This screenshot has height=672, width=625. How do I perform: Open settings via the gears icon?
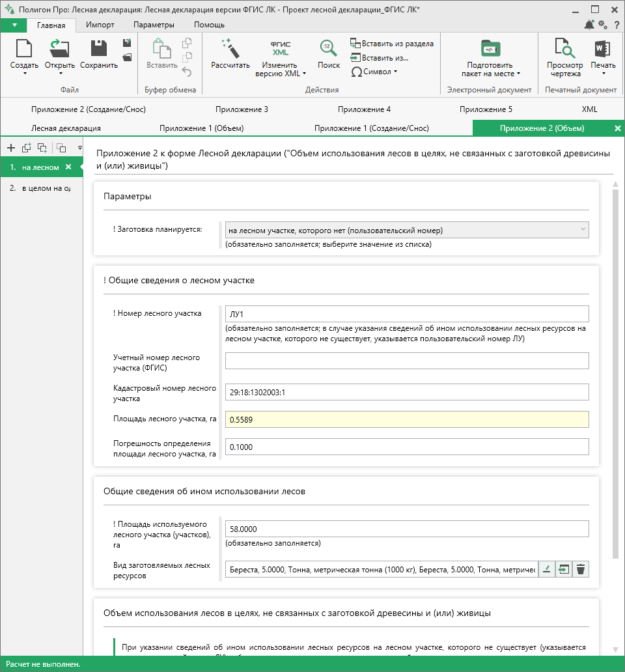click(x=603, y=25)
